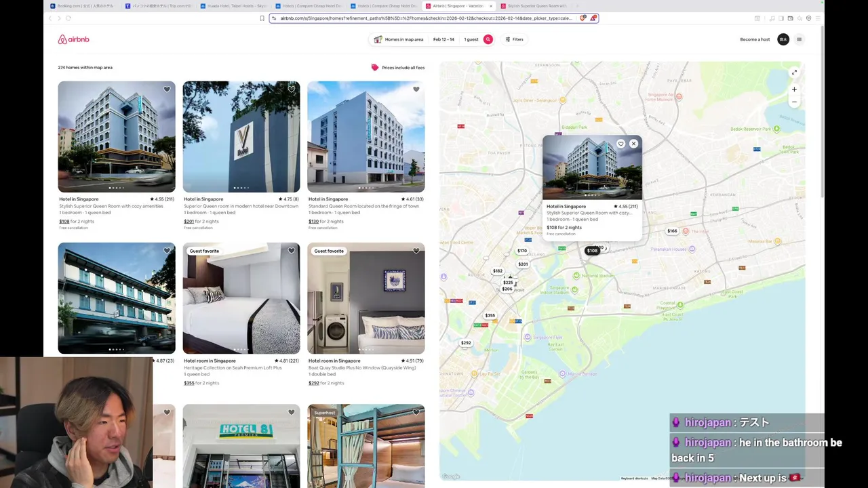Click the red search magnifier button

click(488, 39)
